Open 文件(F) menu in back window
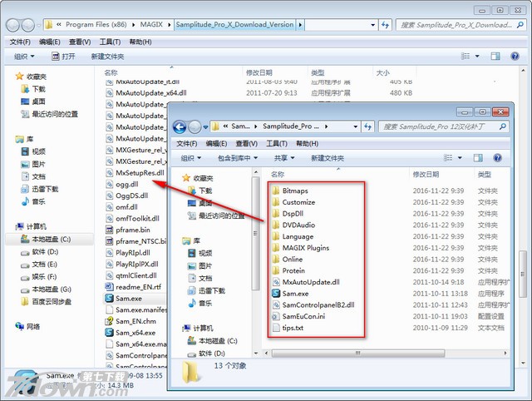The image size is (532, 401). pyautogui.click(x=20, y=42)
